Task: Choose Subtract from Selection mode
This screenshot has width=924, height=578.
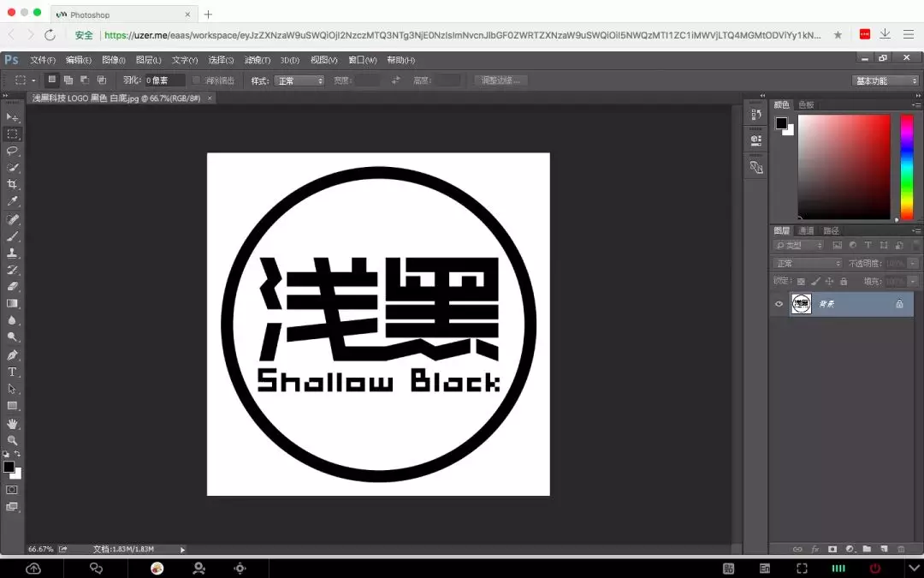Action: (85, 80)
